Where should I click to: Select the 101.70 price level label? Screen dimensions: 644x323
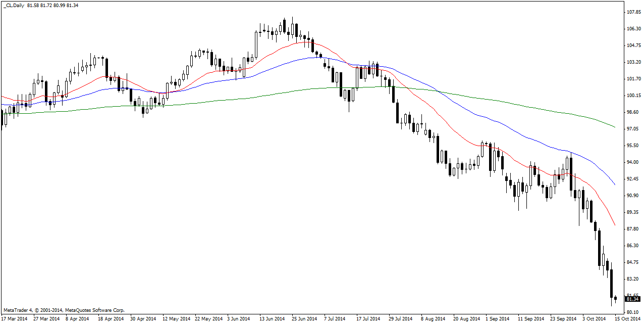point(633,78)
